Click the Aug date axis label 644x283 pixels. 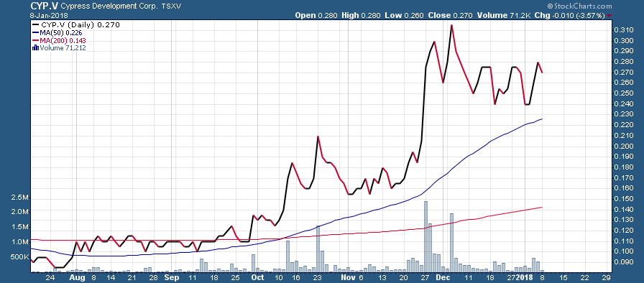click(77, 277)
